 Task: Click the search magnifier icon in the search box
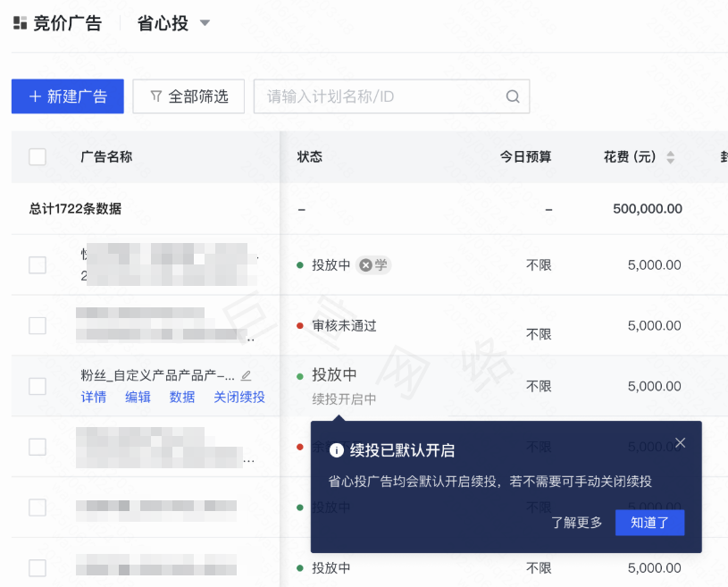coord(512,96)
